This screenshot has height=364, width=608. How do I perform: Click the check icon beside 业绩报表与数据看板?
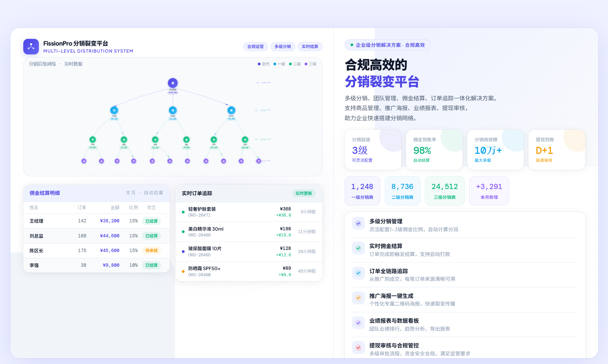click(x=358, y=323)
